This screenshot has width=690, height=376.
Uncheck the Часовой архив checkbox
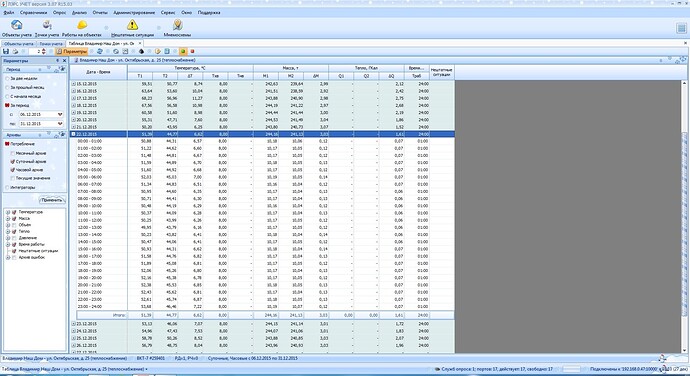coord(13,170)
